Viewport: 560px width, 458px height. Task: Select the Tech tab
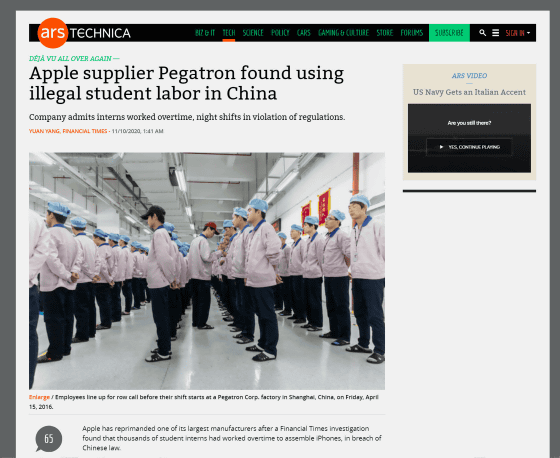pyautogui.click(x=229, y=33)
